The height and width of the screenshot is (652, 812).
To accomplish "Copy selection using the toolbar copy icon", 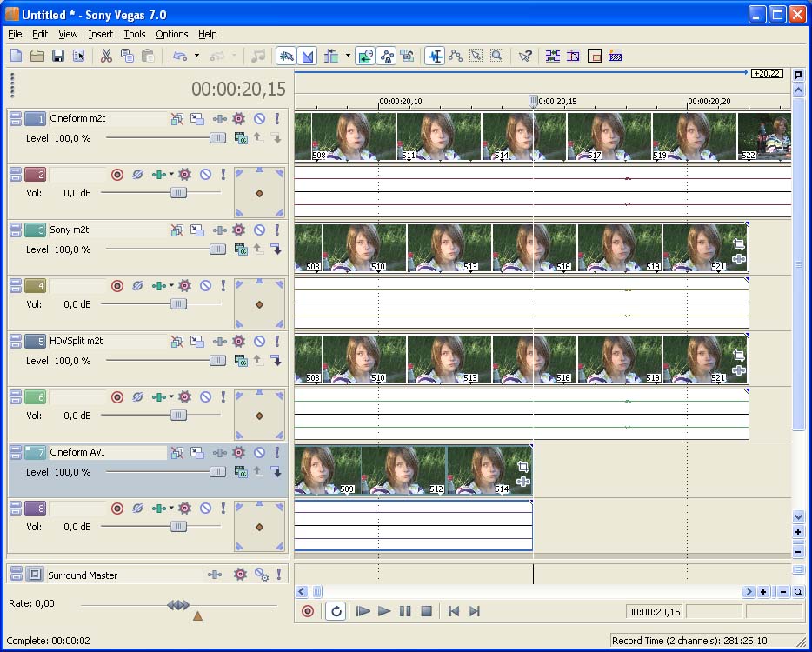I will pos(127,56).
